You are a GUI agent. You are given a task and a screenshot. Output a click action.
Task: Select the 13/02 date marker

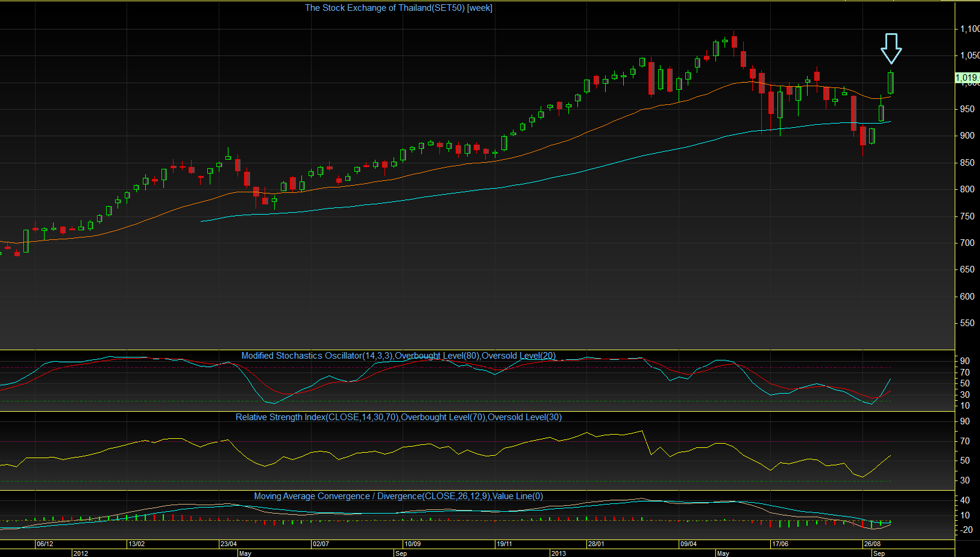[137, 544]
